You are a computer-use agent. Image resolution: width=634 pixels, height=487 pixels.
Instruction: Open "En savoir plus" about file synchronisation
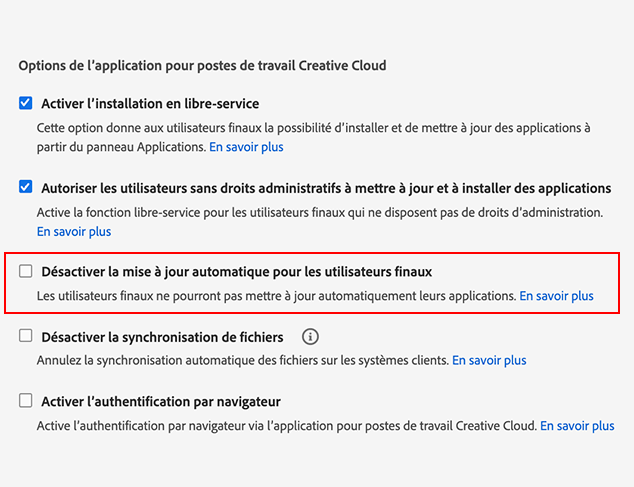click(x=489, y=360)
